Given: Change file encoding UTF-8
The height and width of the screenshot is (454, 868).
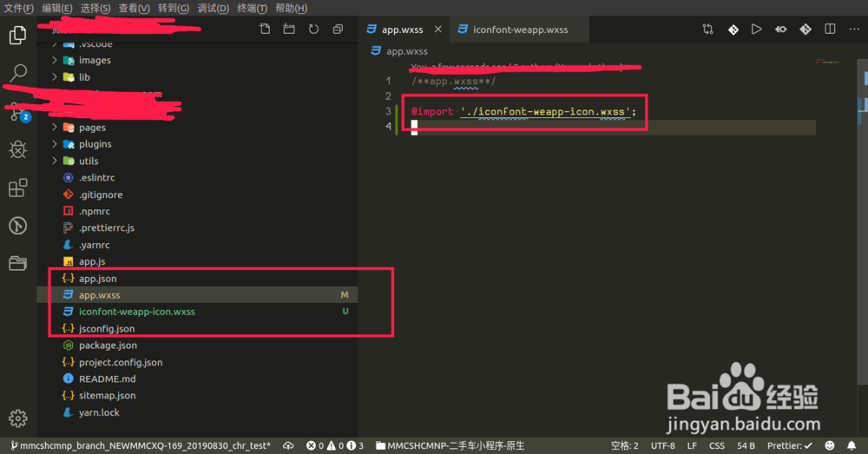Looking at the screenshot, I should [x=662, y=445].
